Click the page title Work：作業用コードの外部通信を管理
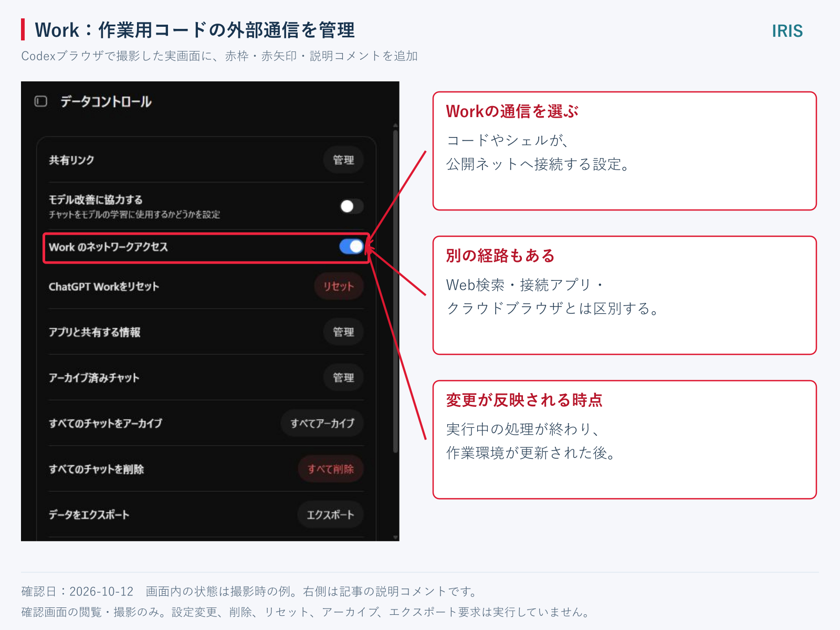This screenshot has height=630, width=840. click(195, 30)
